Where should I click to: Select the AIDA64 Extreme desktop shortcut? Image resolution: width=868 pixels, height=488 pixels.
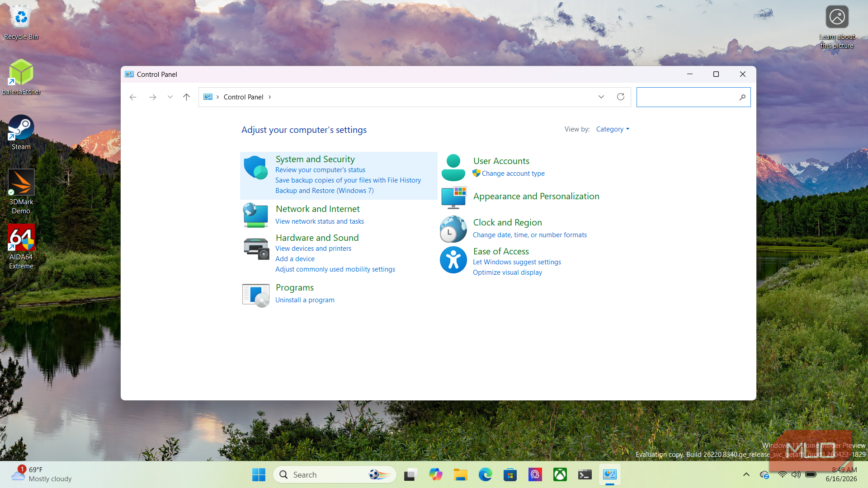click(21, 247)
